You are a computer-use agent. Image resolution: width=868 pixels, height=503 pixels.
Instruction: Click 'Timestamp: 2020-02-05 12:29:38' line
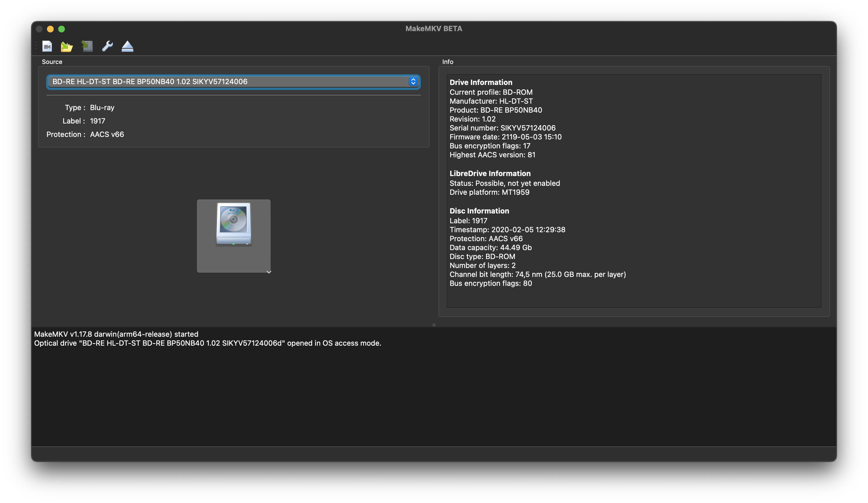click(507, 230)
